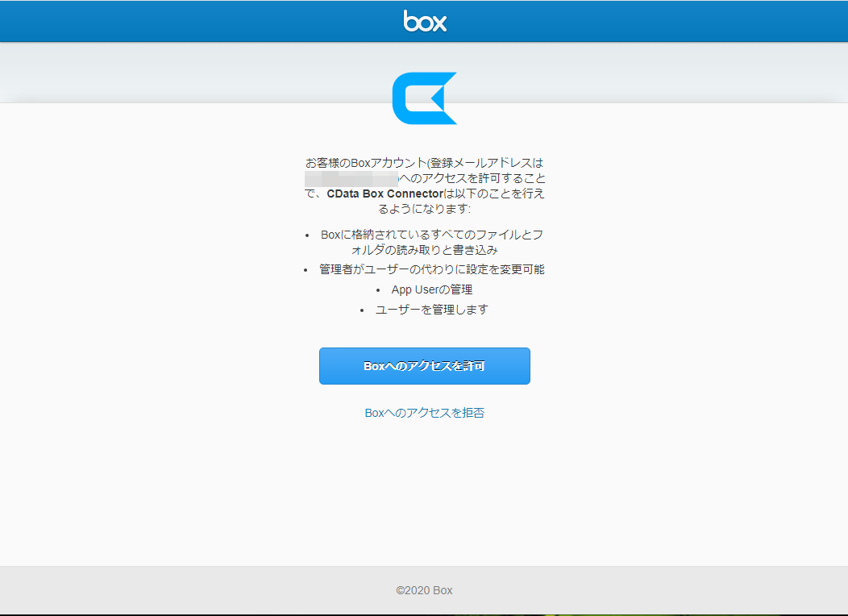Click the 'App Userの管理' permission item
This screenshot has width=848, height=616.
(x=431, y=290)
